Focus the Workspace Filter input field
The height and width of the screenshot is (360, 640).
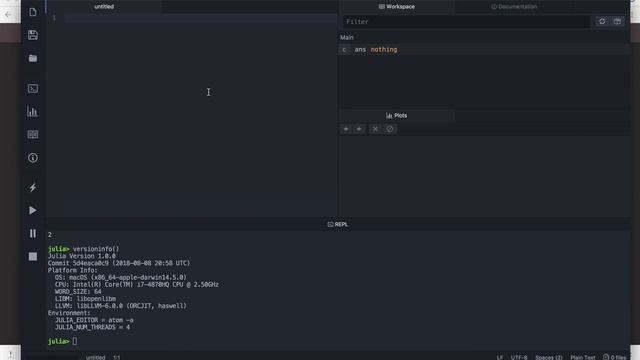[467, 22]
